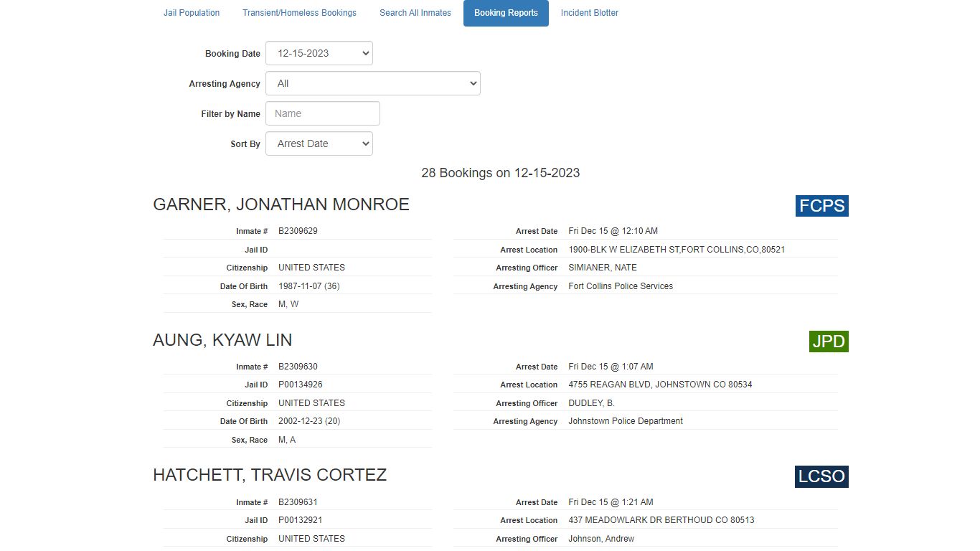Click Jail ID P00134926
The height and width of the screenshot is (551, 980).
[x=301, y=385]
